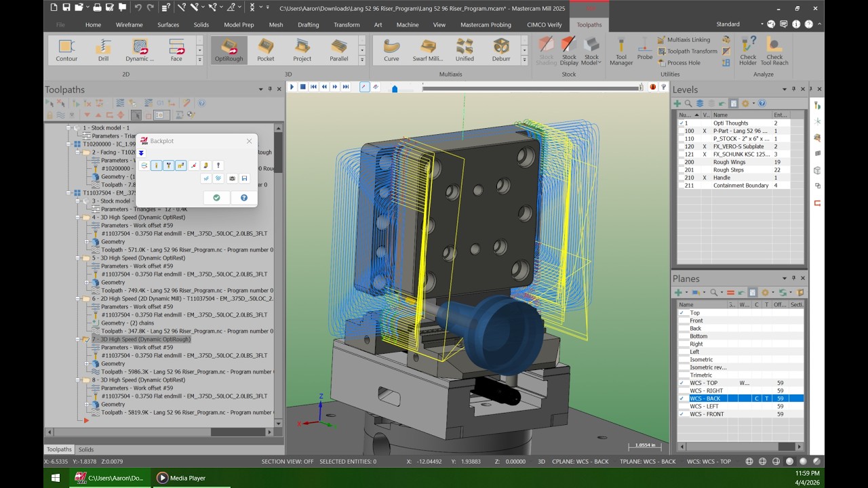Open the Model Prep ribbon tab
This screenshot has width=868, height=488.
tap(239, 24)
